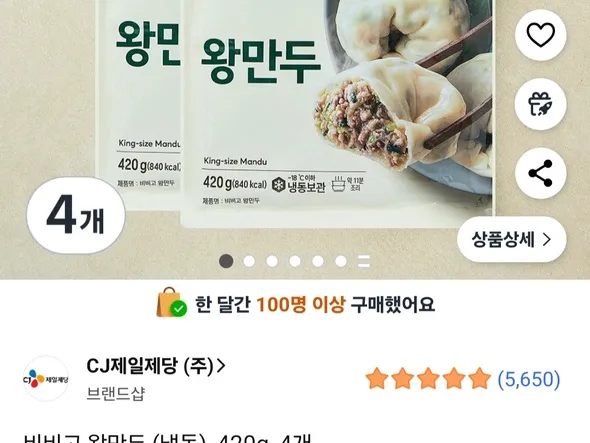Screen dimensions: 590x443
Task: Open 상품상세 product details
Action: 512,239
